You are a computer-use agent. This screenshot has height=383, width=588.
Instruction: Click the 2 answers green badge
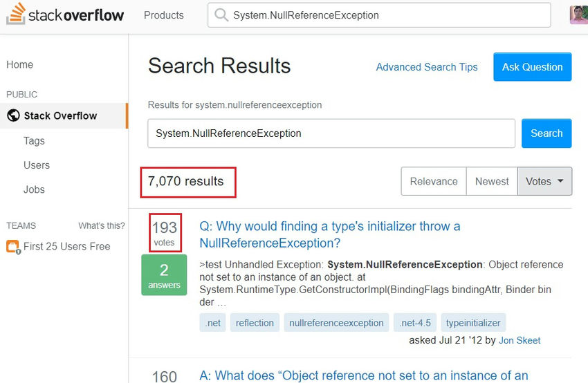click(164, 275)
